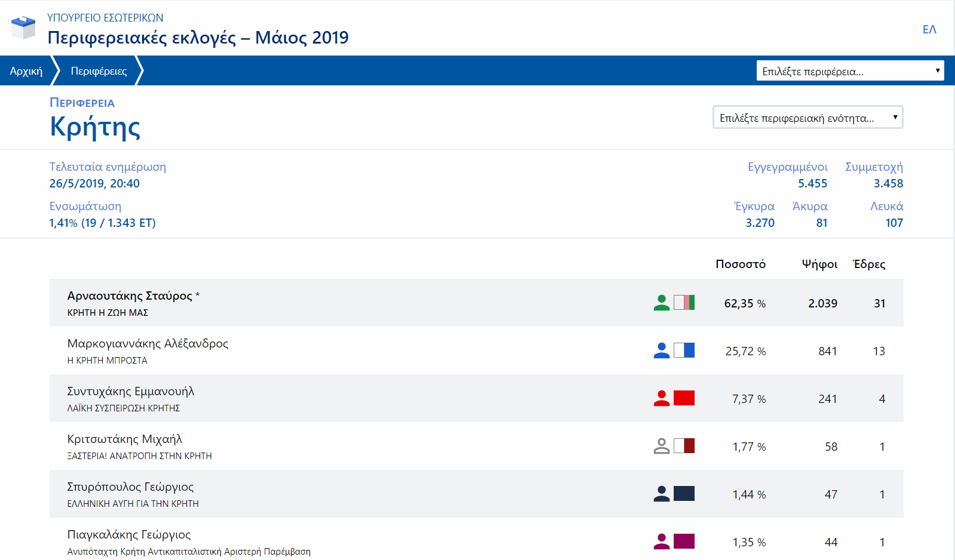This screenshot has width=955, height=560.
Task: Click the red swatch for ΛΑΪΚΗ ΣΥΣΠΕΙΡΩΣΗ ΚΡΗΤΗΣ
Action: point(684,398)
